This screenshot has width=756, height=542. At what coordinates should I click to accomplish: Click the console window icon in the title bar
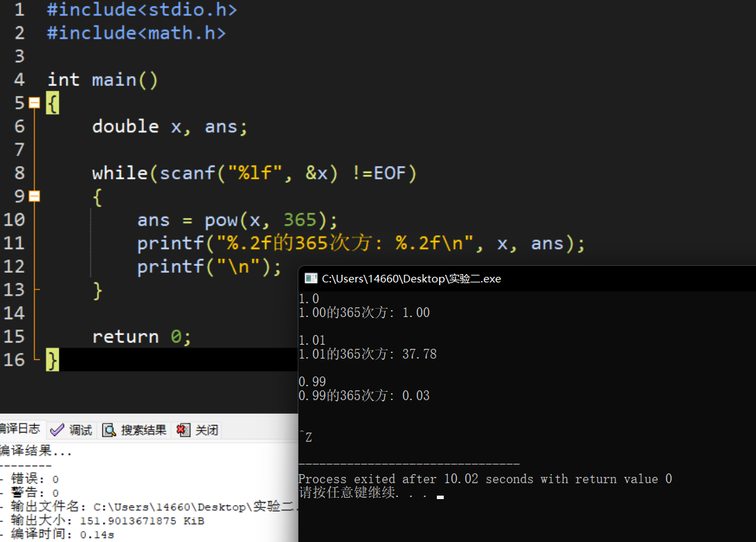pyautogui.click(x=311, y=278)
